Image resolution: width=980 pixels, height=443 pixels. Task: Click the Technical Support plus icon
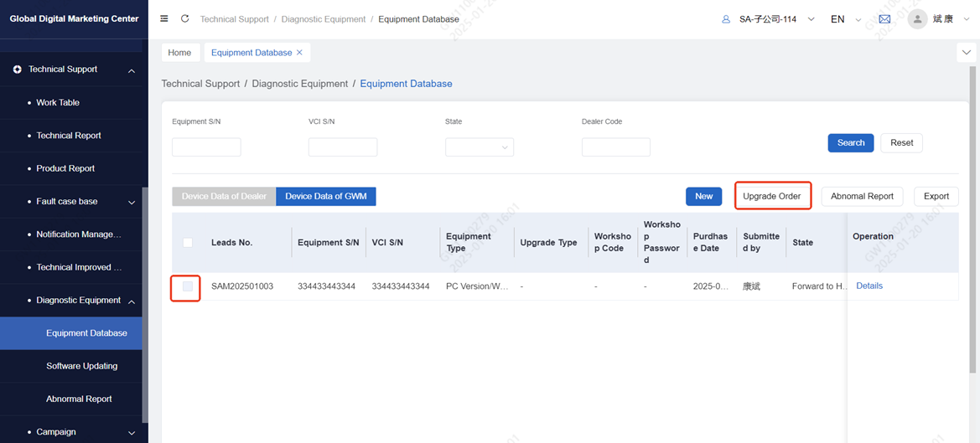pyautogui.click(x=17, y=70)
